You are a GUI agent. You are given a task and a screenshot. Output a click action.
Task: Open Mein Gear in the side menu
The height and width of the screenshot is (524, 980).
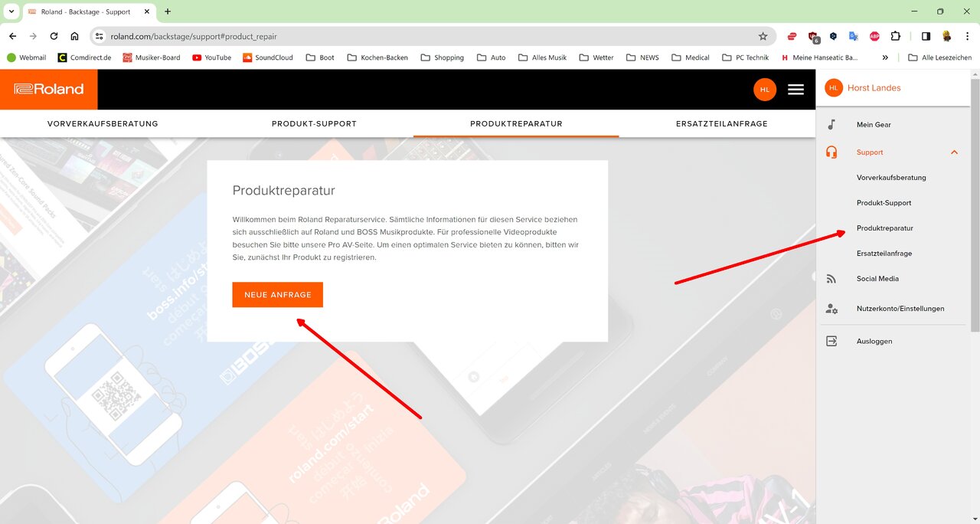pyautogui.click(x=874, y=124)
